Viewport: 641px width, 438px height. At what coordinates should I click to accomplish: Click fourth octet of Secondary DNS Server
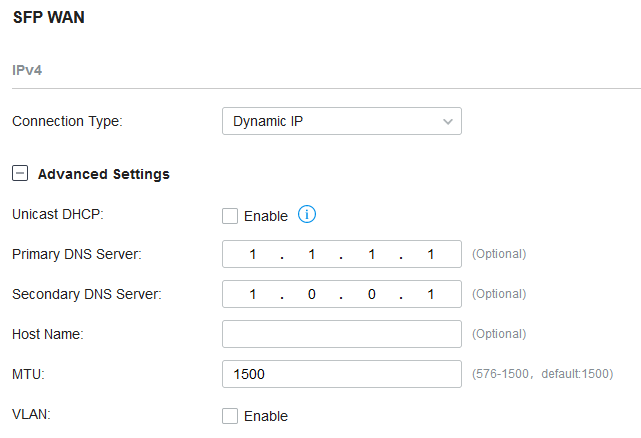(x=430, y=294)
